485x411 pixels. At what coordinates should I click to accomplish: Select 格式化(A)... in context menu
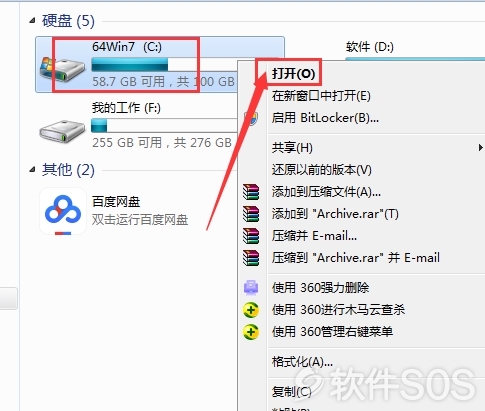[302, 361]
